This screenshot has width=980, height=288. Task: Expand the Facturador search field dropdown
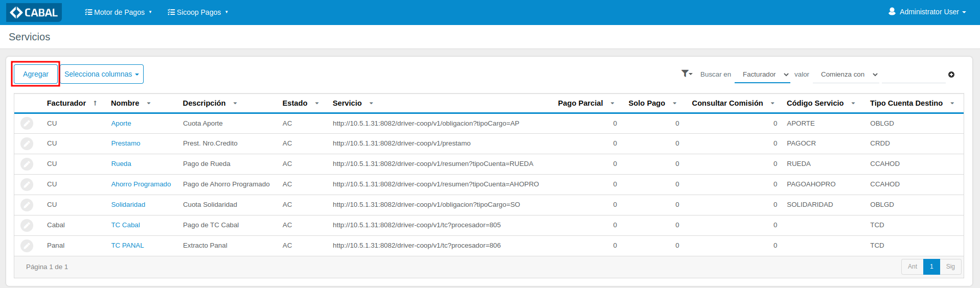(762, 75)
